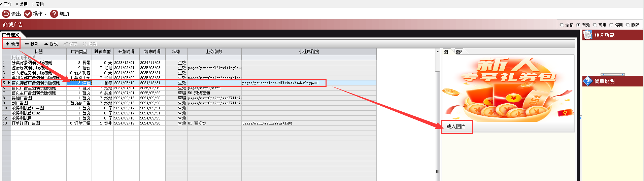The image size is (644, 181).
Task: Select row 叠加广告图
Action: [x=189, y=98]
